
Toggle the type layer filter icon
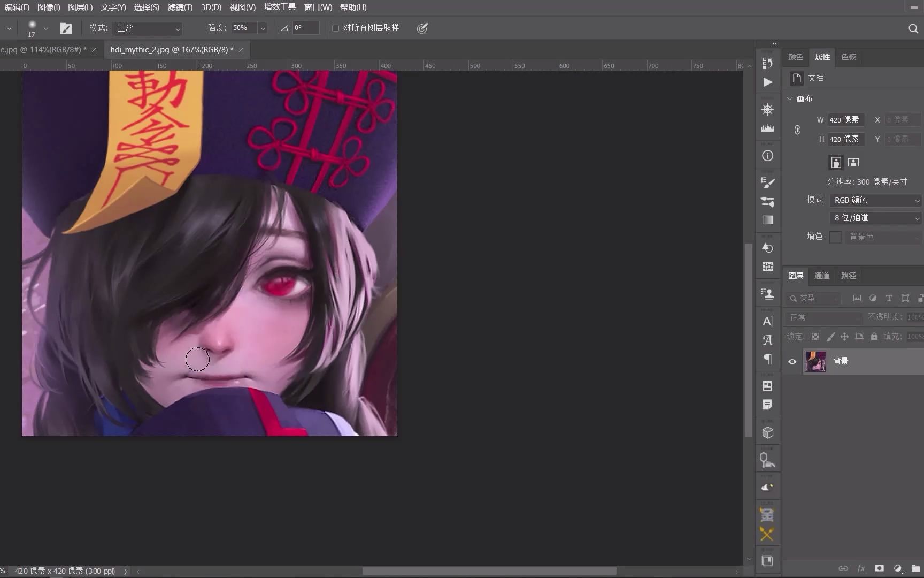pyautogui.click(x=889, y=298)
